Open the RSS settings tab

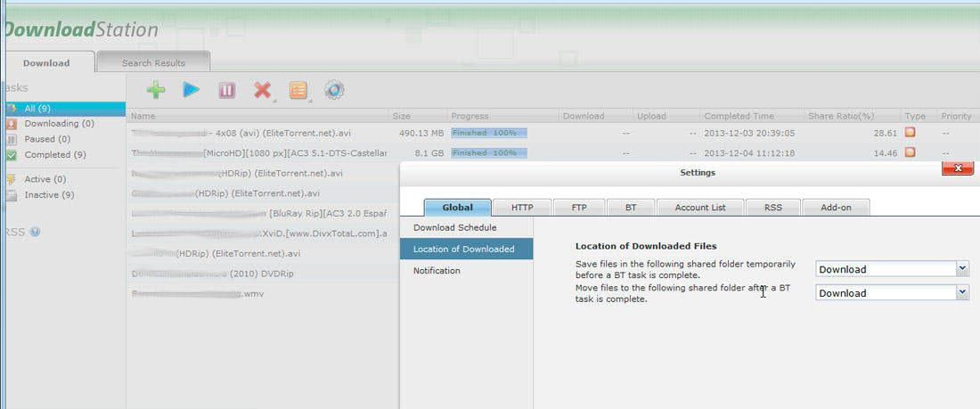click(x=773, y=207)
